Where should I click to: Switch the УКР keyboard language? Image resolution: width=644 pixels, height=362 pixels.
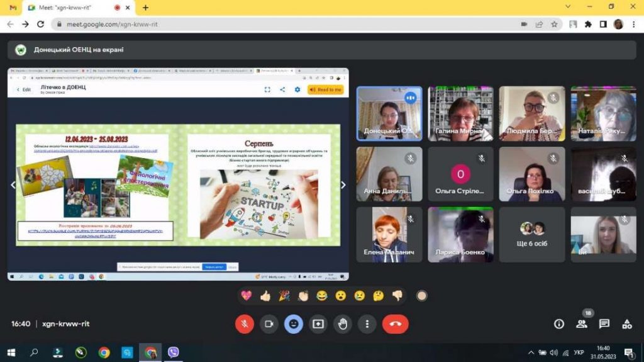tap(579, 353)
